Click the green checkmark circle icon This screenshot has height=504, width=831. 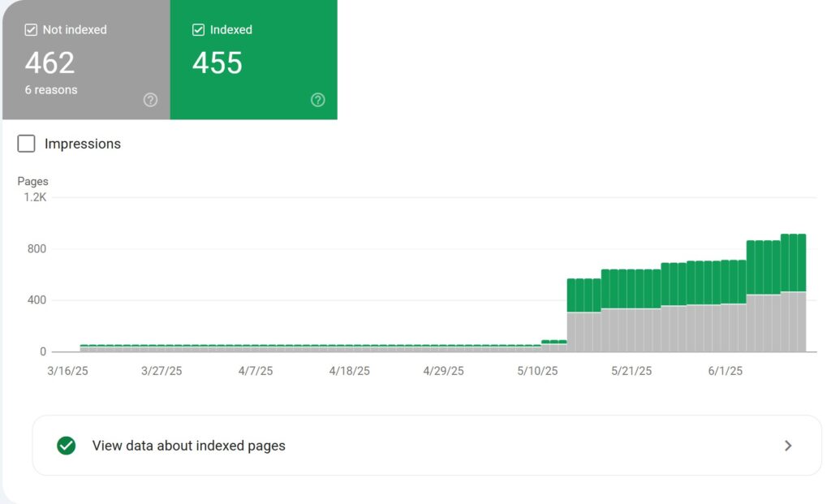66,446
